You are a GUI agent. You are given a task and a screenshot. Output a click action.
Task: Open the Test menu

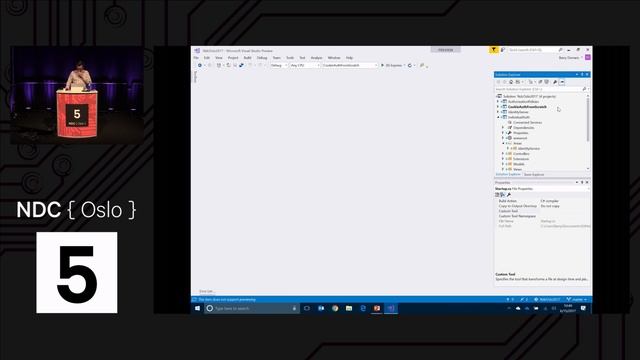click(302, 58)
